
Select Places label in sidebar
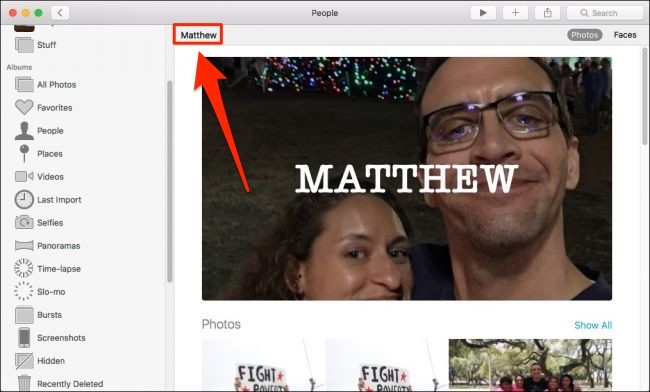click(50, 154)
